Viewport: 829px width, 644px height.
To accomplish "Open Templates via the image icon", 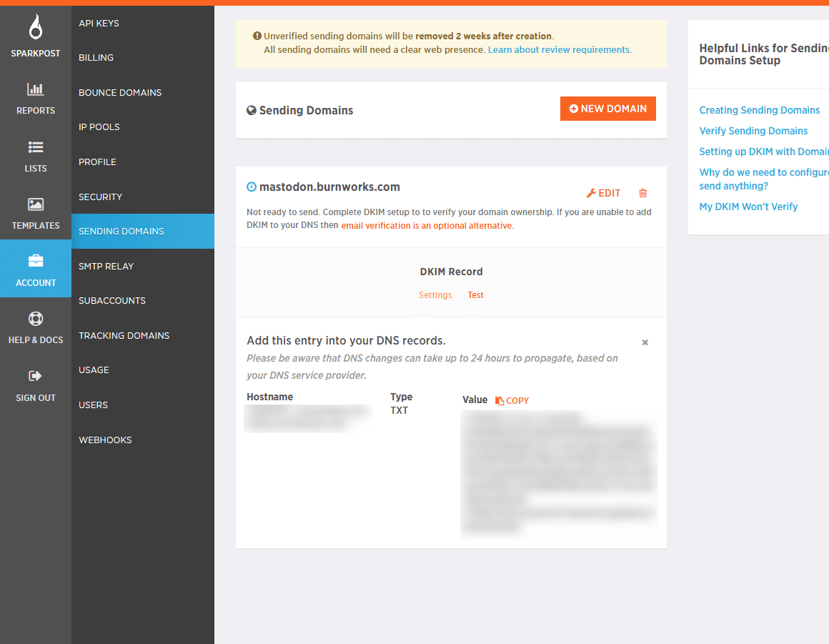I will click(x=35, y=204).
